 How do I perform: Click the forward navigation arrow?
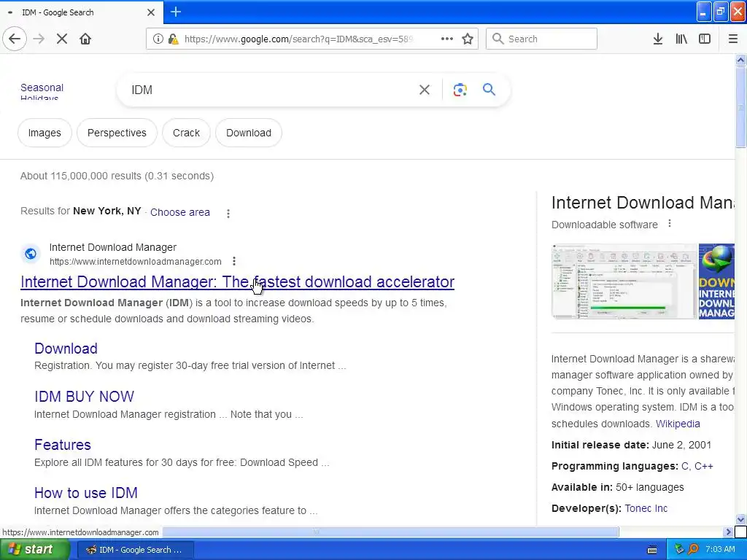[x=39, y=39]
